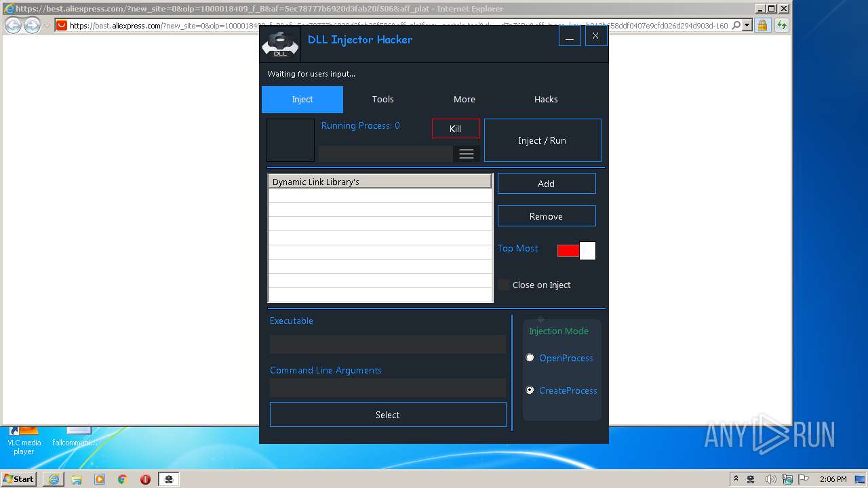Launch Google Chrome from the taskbar
Screen dimensions: 868x488
tap(123, 479)
